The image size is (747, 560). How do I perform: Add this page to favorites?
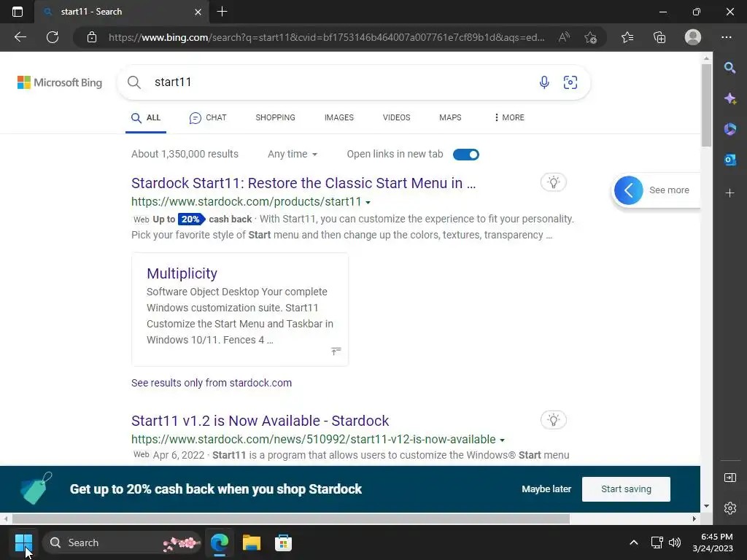pos(591,37)
